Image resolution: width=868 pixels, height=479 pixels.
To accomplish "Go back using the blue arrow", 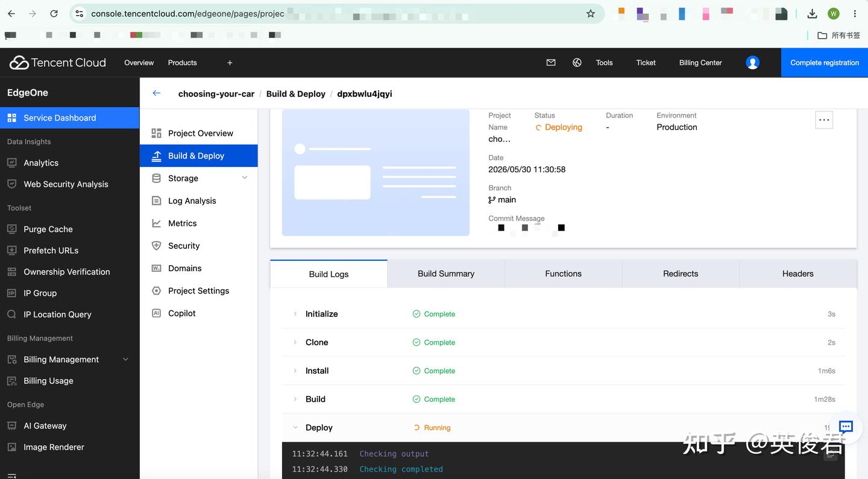I will tap(157, 93).
